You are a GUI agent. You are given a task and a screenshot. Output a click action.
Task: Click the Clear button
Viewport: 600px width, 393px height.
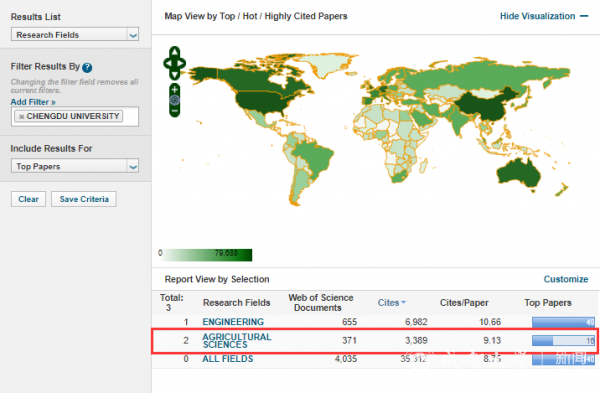click(28, 199)
